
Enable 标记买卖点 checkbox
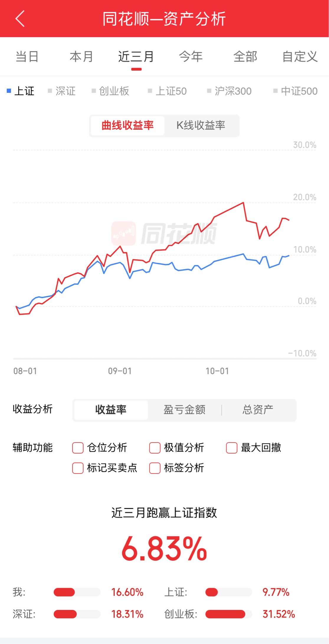coord(78,468)
